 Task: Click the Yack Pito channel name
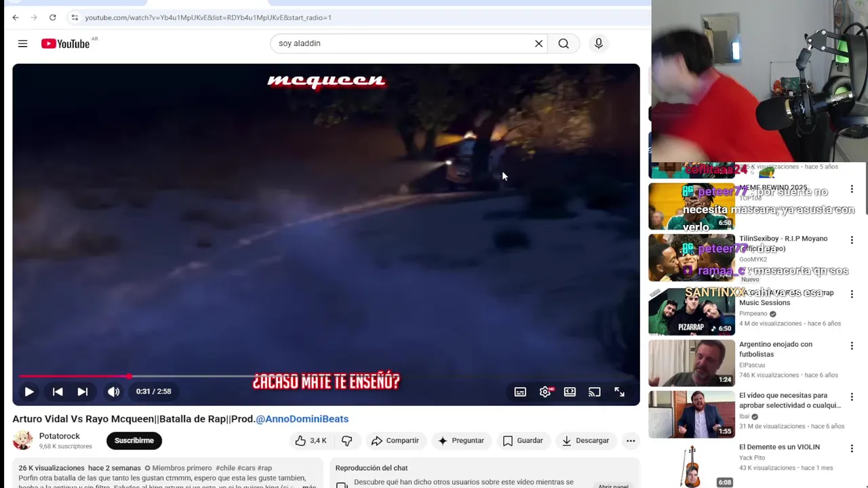pyautogui.click(x=752, y=458)
